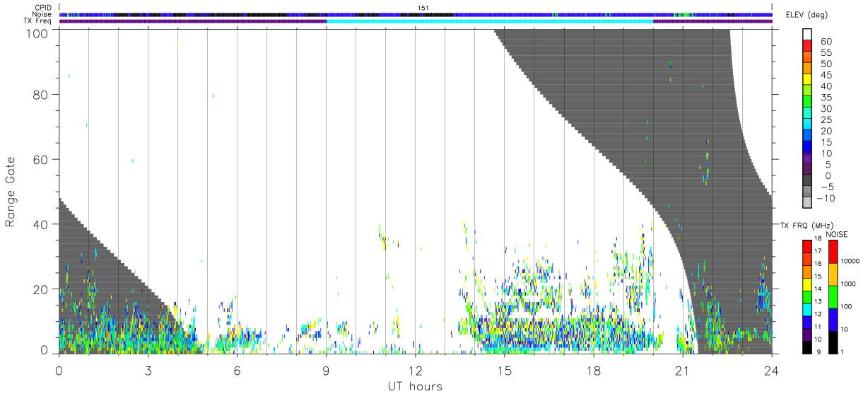Click the "10000" label on the NOISE colorbar

tap(852, 262)
